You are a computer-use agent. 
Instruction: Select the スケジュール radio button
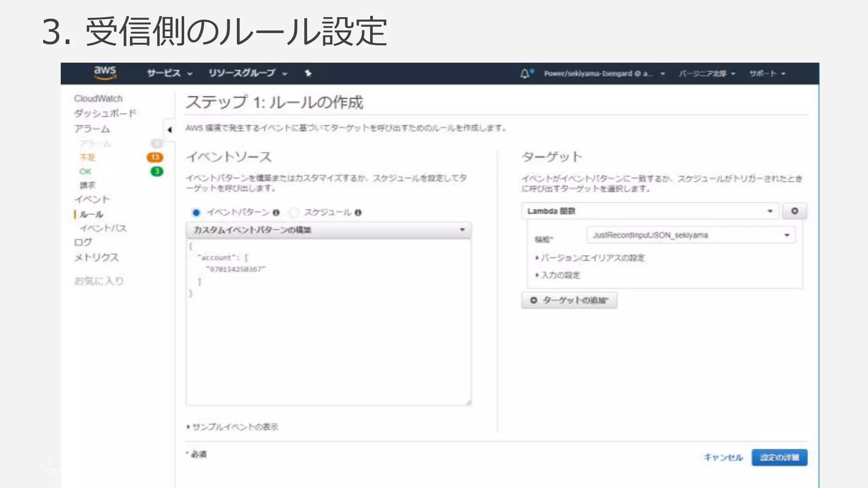[294, 213]
